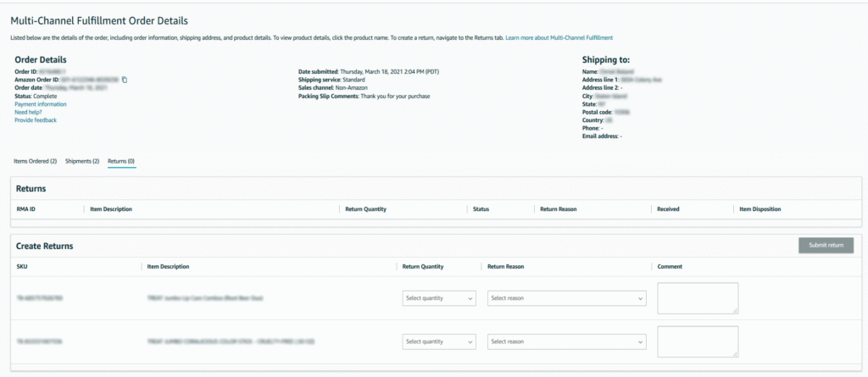Viewport: 868px width, 377px height.
Task: Click the Provide feedback link
Action: click(x=36, y=120)
